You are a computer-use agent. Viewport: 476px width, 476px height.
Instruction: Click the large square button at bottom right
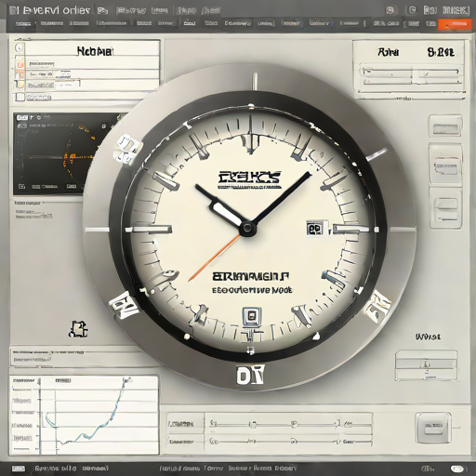433,428
